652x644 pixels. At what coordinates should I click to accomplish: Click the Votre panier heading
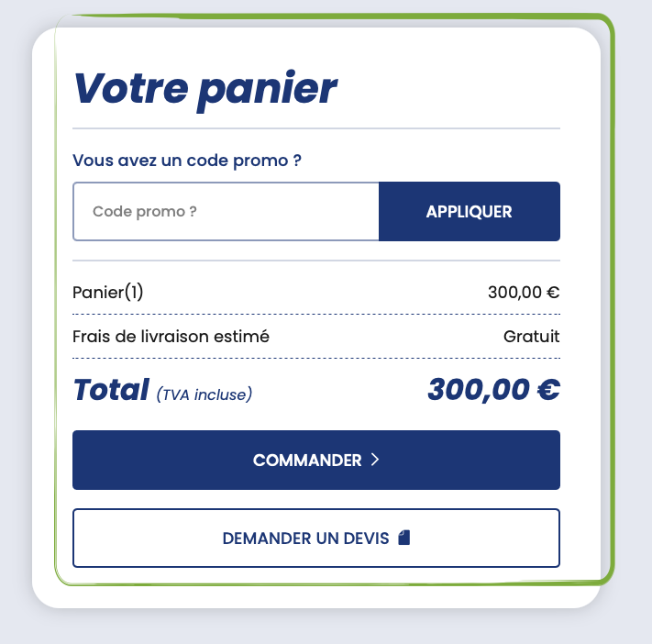point(204,88)
